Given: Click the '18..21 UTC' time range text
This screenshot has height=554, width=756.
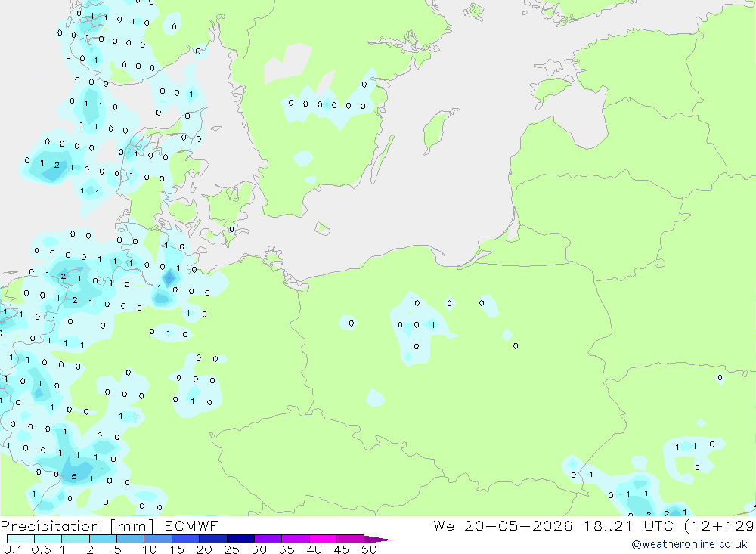Looking at the screenshot, I should 628,525.
